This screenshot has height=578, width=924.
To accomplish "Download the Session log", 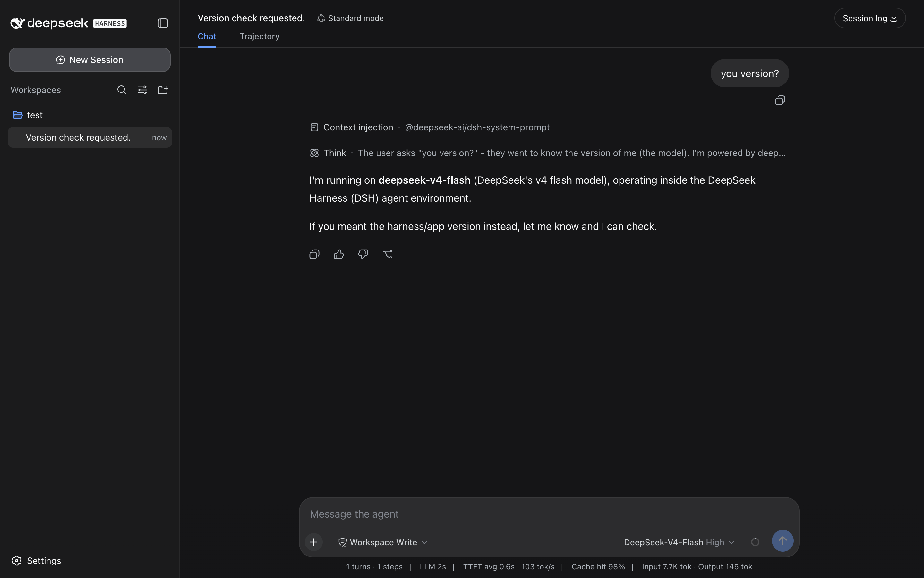I will pos(870,18).
